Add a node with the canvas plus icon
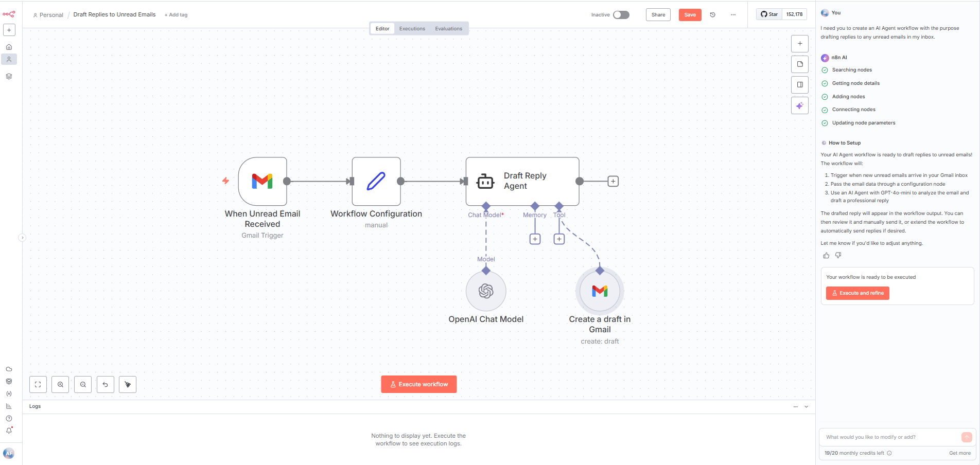This screenshot has height=465, width=980. tap(799, 44)
